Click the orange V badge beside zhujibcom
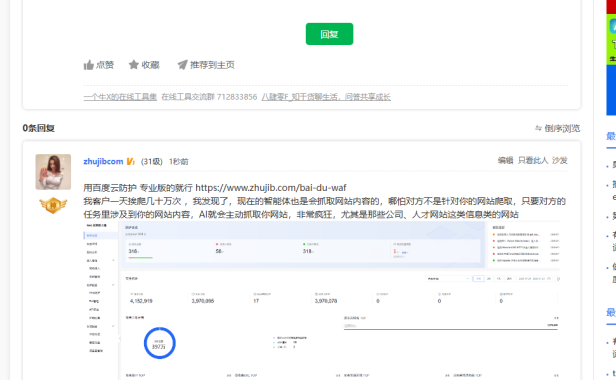The height and width of the screenshot is (380, 616). click(x=131, y=162)
